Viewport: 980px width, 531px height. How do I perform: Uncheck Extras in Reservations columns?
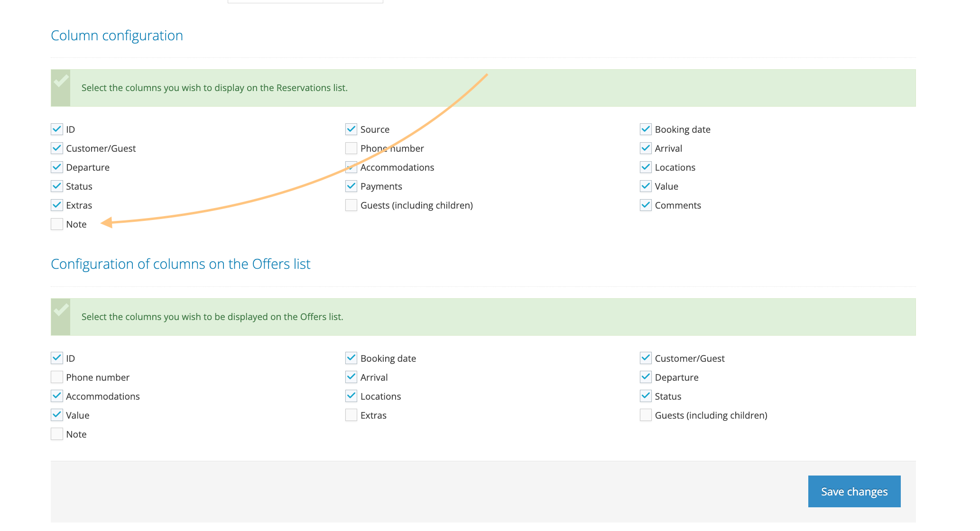pos(57,205)
